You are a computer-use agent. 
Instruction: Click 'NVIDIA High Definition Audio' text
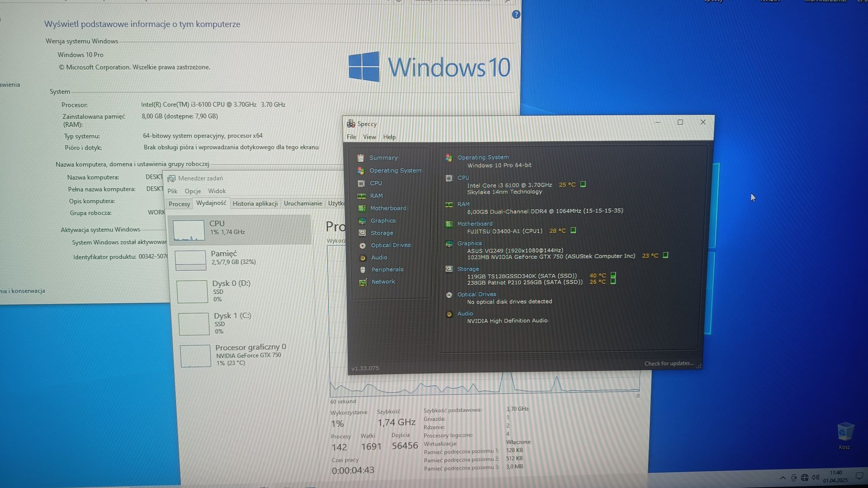[x=507, y=321]
